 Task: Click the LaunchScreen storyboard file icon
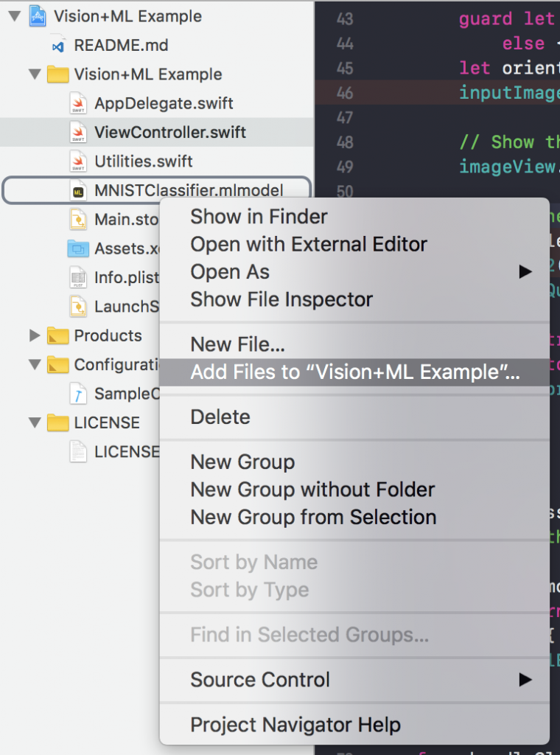click(78, 307)
